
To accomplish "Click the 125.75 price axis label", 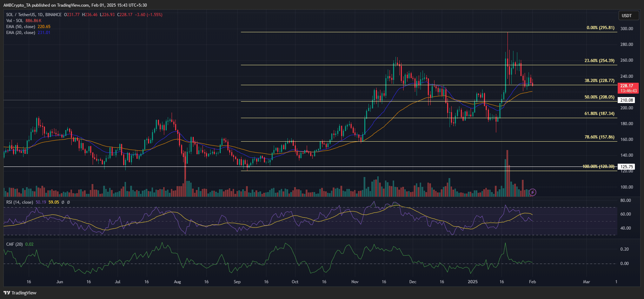I will click(x=626, y=167).
